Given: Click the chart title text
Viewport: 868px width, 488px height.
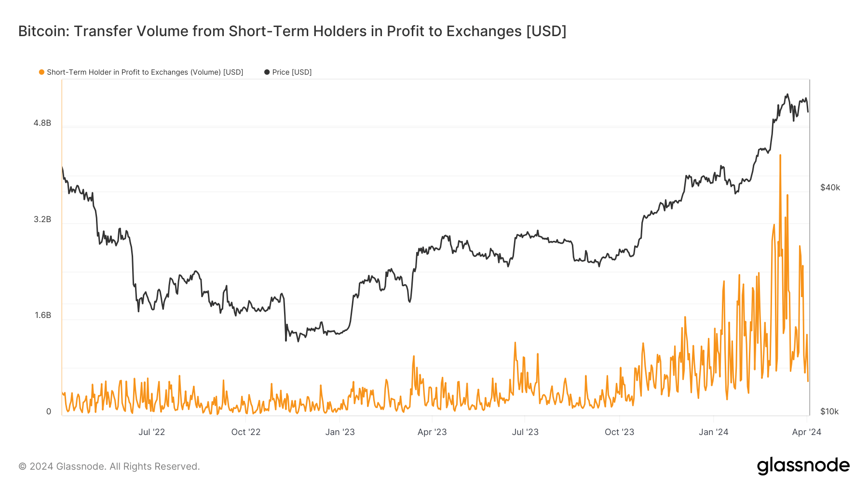Looking at the screenshot, I should [292, 31].
